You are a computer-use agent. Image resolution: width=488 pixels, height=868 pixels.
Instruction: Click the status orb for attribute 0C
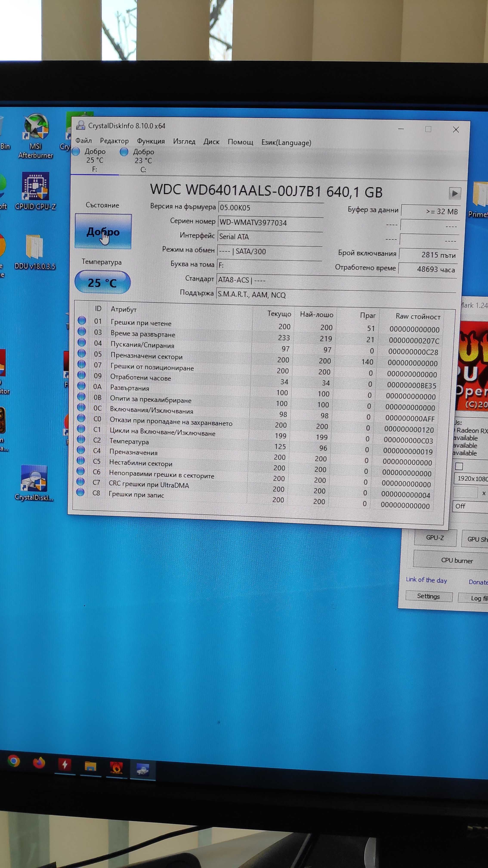(81, 407)
